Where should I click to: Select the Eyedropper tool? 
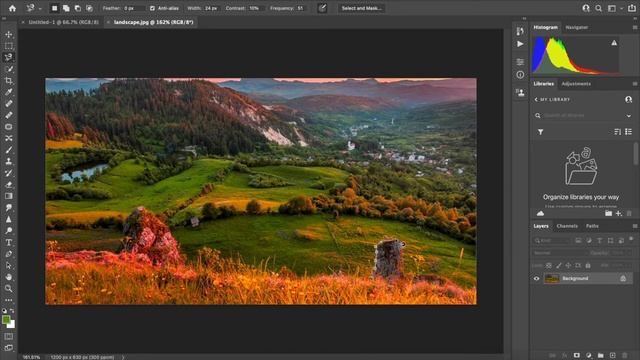(9, 92)
